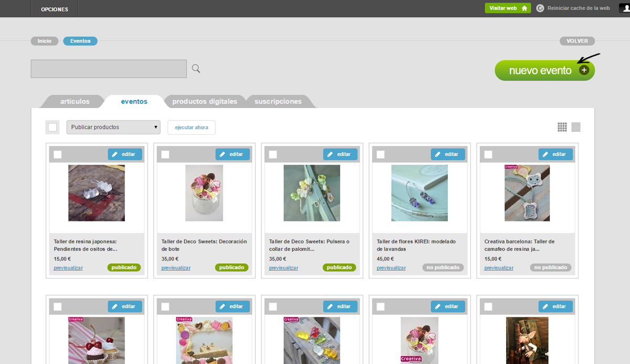This screenshot has width=630, height=364.
Task: Switch to the artículos tab
Action: pyautogui.click(x=75, y=102)
